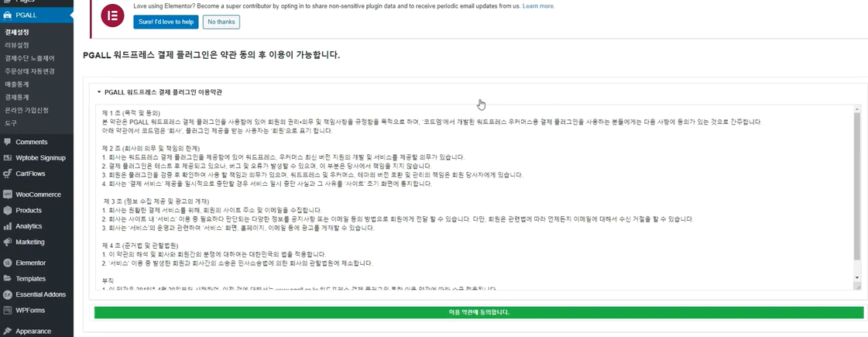Screen dimensions: 868x337
Task: Click the red Elementor logo in notice
Action: tap(112, 15)
